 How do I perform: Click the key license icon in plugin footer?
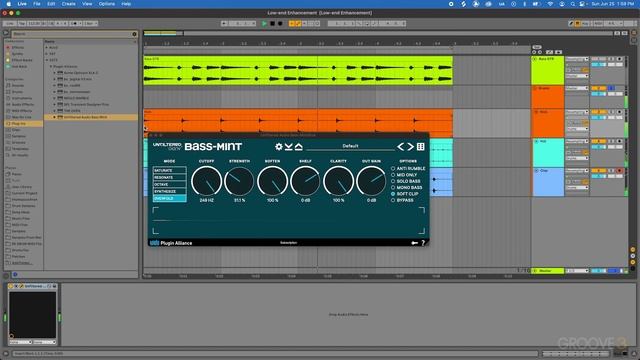[x=414, y=243]
